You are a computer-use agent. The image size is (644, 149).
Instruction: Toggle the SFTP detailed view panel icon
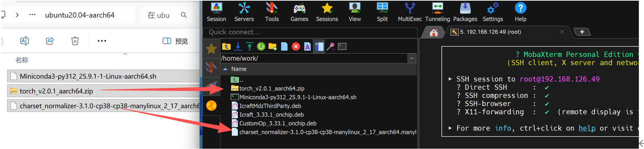pyautogui.click(x=319, y=46)
